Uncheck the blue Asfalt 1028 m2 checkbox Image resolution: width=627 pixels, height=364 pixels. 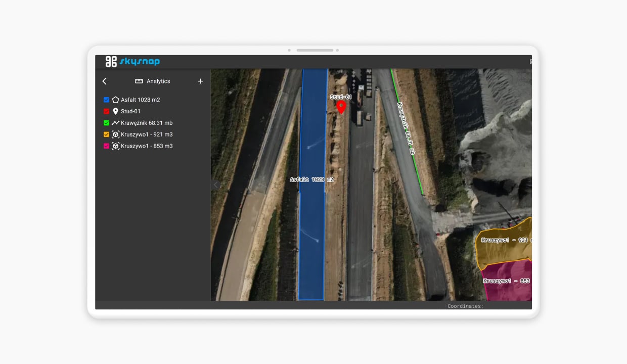coord(106,100)
